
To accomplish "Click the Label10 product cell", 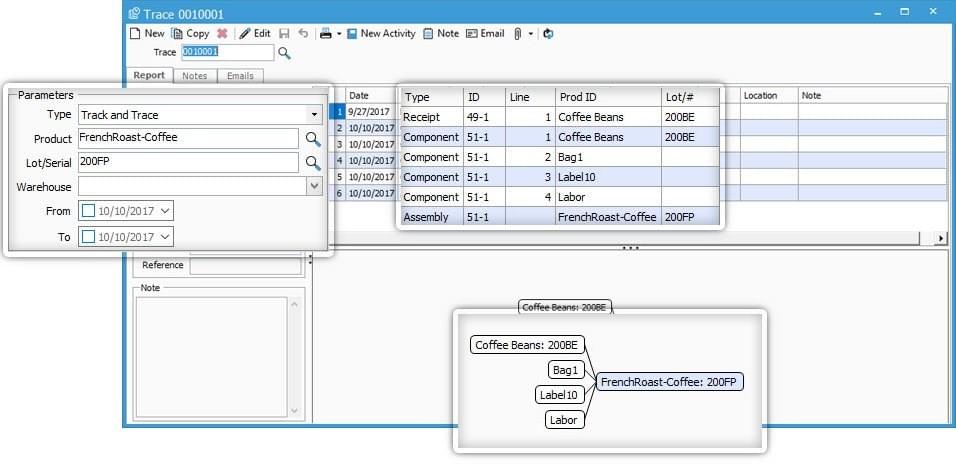I will [608, 177].
